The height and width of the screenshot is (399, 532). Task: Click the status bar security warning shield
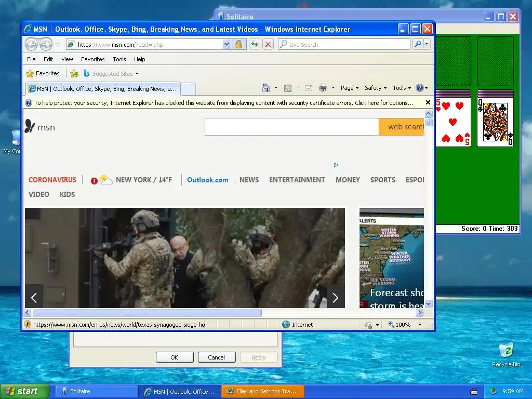click(x=28, y=324)
